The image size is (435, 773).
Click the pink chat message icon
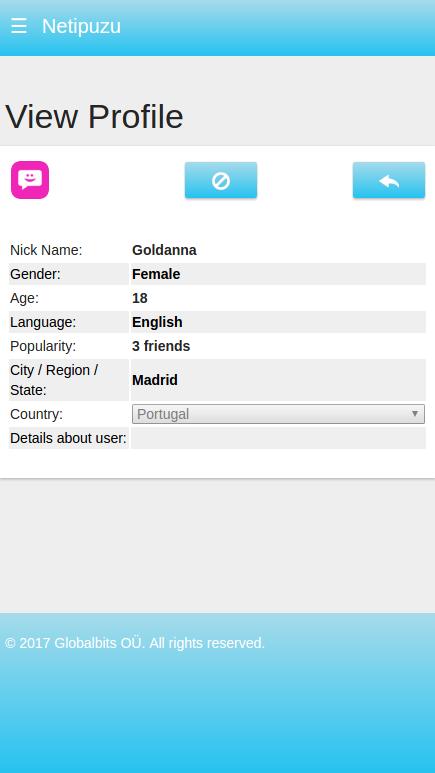pyautogui.click(x=30, y=180)
